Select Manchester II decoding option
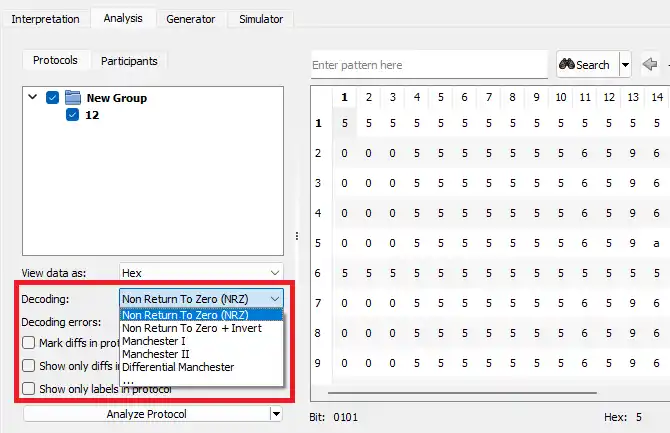 coord(156,354)
